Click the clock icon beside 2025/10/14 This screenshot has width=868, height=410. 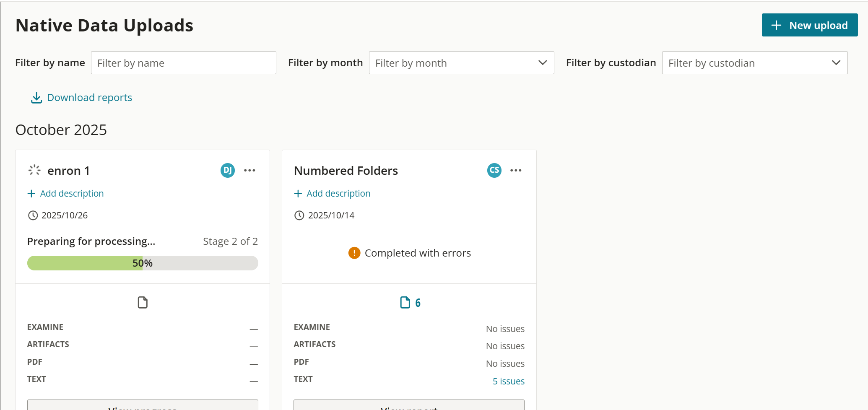click(299, 215)
